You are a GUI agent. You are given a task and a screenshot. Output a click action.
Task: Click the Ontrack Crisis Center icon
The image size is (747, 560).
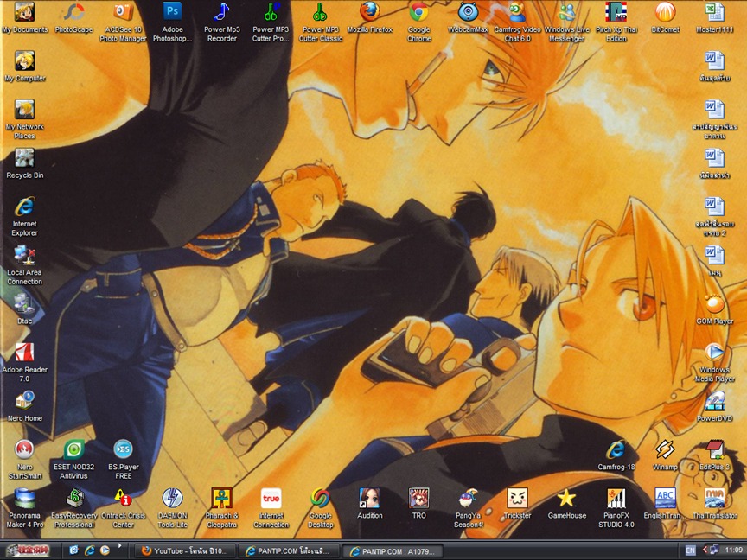pos(123,508)
